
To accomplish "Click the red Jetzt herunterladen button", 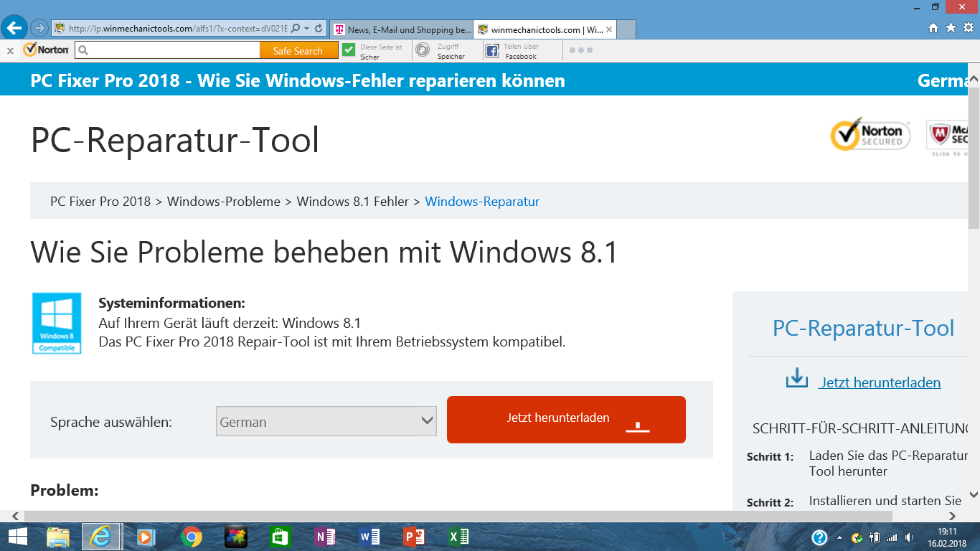I will (566, 420).
